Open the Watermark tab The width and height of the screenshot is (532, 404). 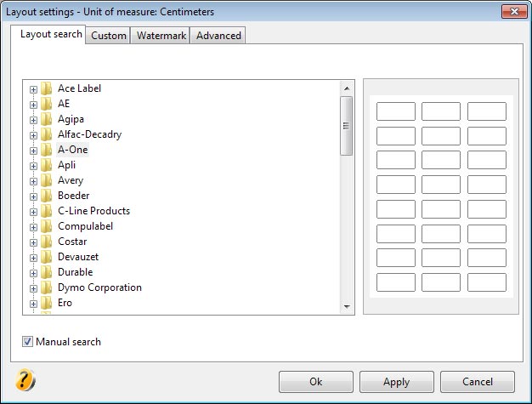160,36
